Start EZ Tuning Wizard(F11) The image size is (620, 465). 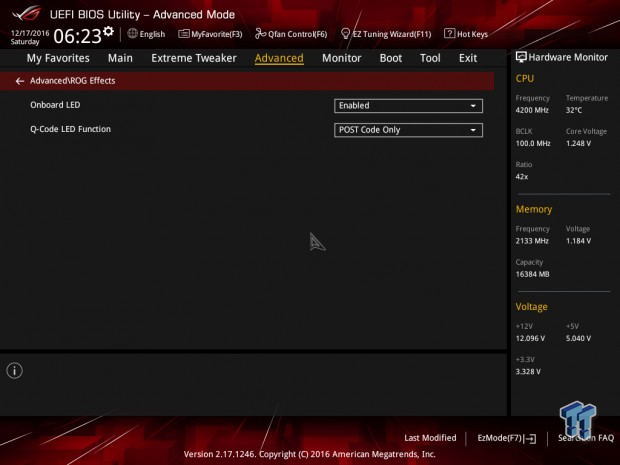[386, 34]
